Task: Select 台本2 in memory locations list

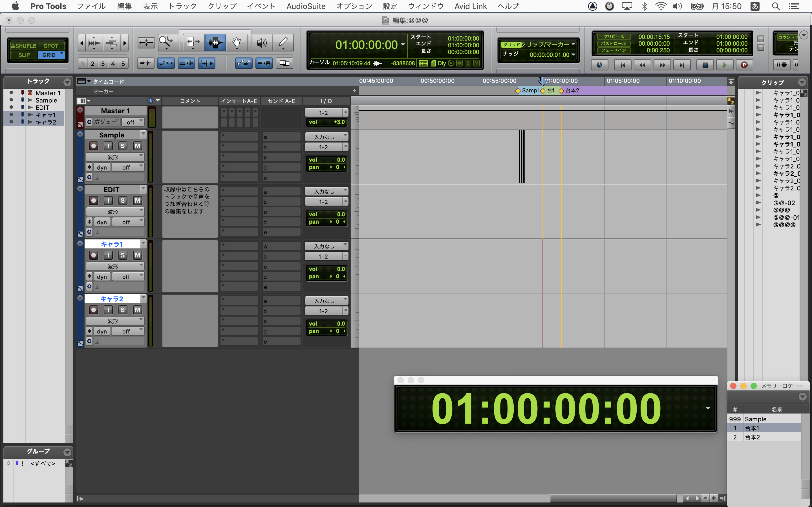Action: (x=752, y=437)
